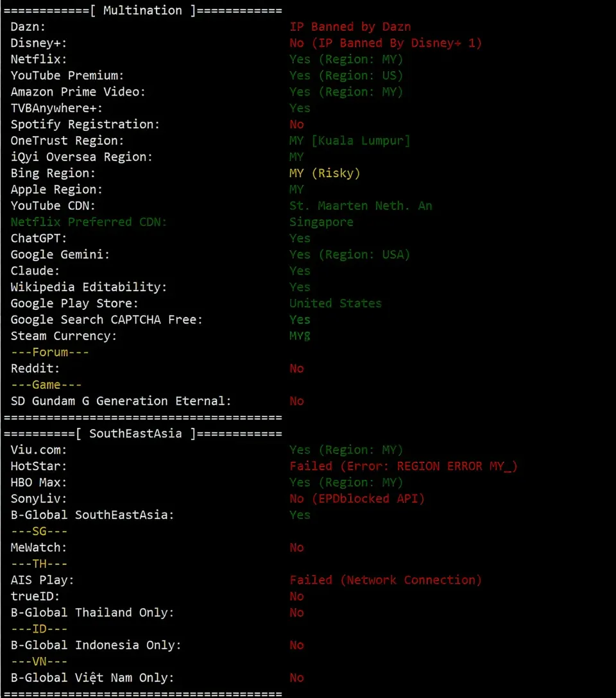The width and height of the screenshot is (616, 698).
Task: Select the 'ChatGPT:' label
Action: [x=38, y=238]
